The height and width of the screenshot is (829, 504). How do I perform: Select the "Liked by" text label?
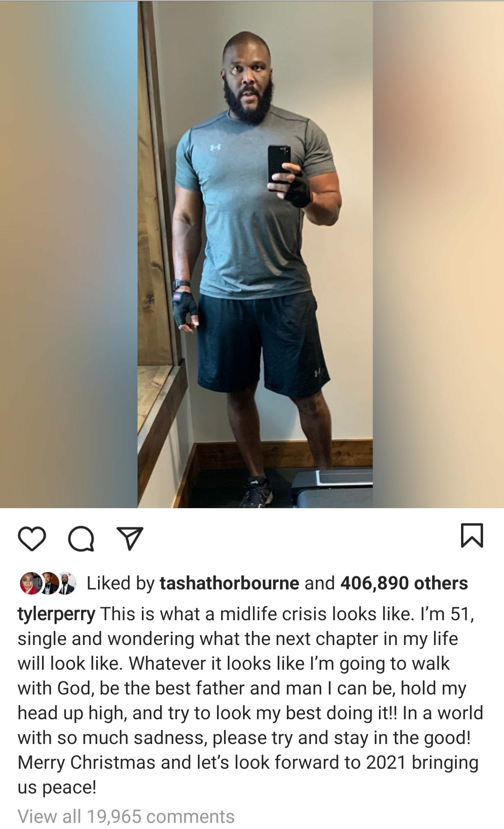(x=120, y=583)
